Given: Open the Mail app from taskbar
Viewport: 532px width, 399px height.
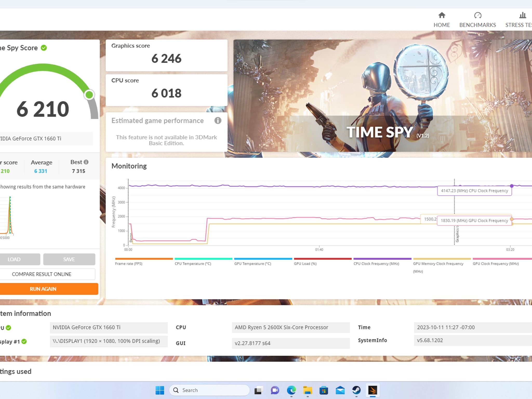Looking at the screenshot, I should [x=340, y=390].
